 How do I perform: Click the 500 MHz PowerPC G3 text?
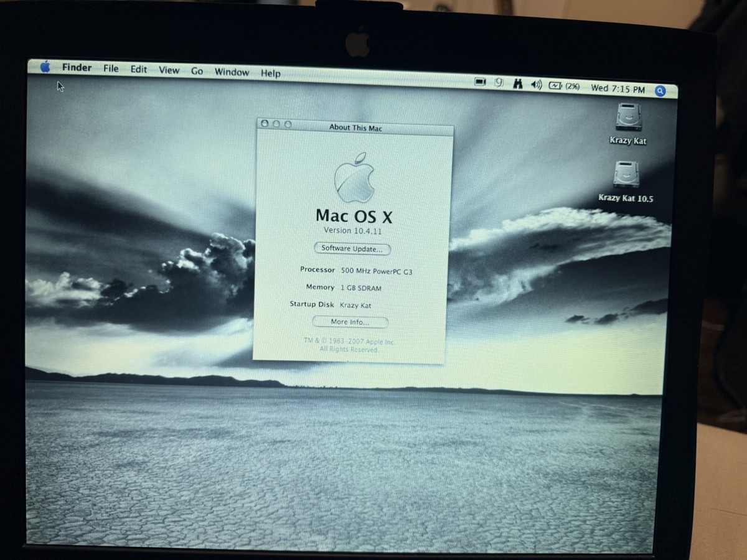point(376,271)
